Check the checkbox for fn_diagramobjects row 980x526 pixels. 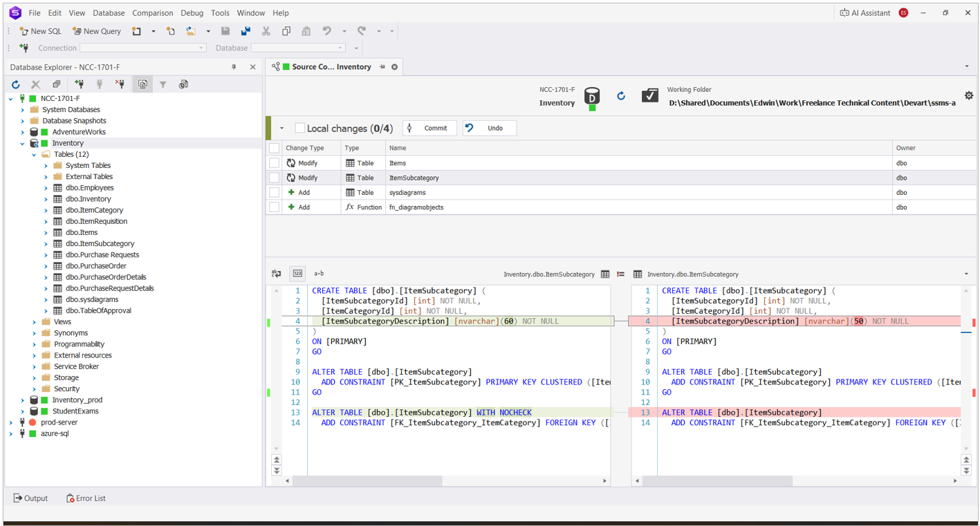pos(275,207)
